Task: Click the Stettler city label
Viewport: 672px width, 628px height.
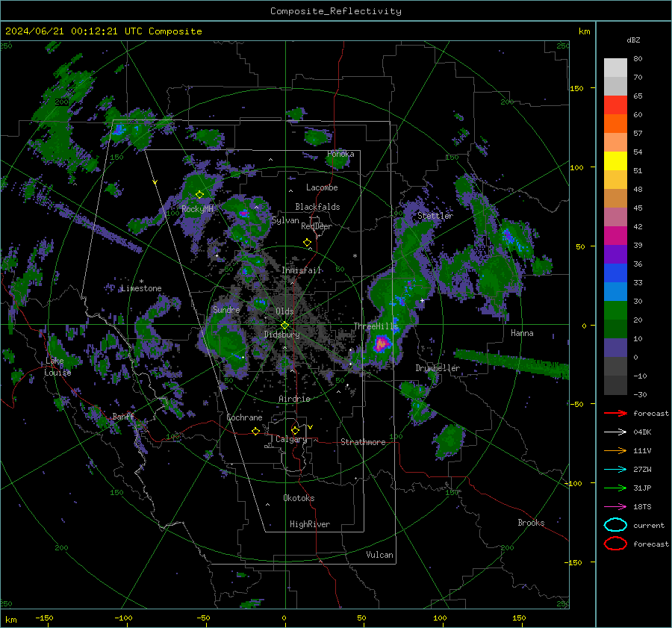Action: pyautogui.click(x=435, y=216)
